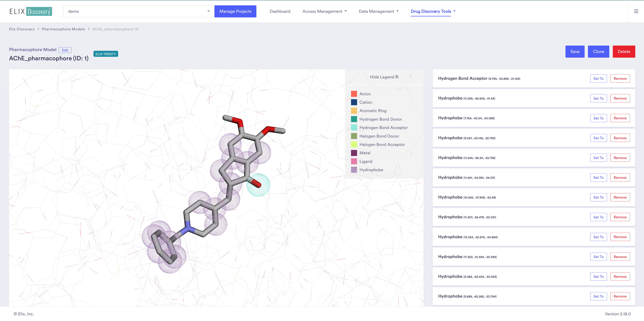Click the ELIX TRINITY badge

click(106, 54)
